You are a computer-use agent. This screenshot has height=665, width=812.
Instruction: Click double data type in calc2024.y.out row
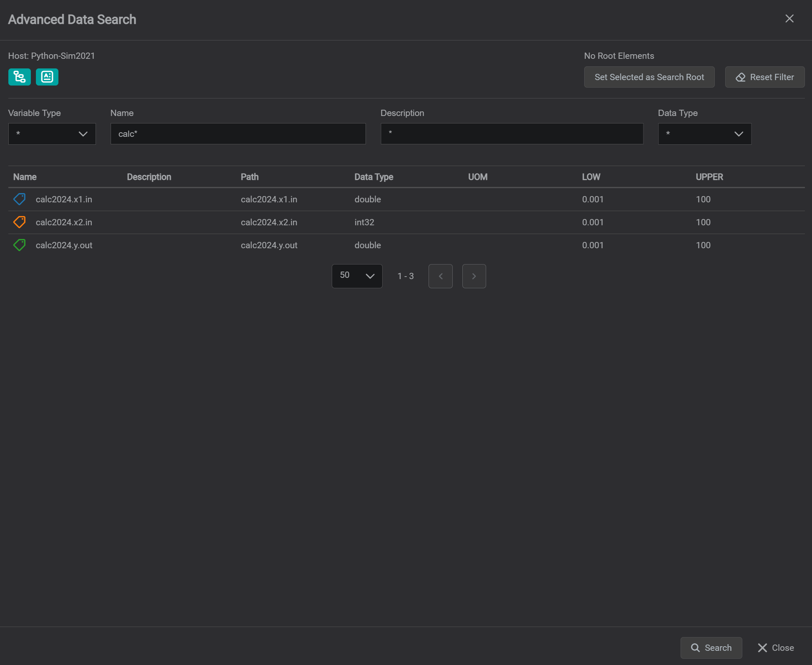pos(368,245)
